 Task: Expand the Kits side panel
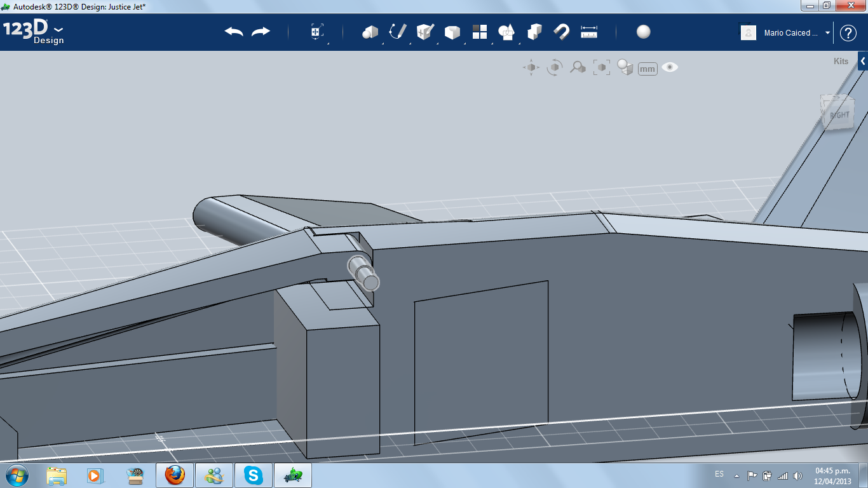[863, 61]
